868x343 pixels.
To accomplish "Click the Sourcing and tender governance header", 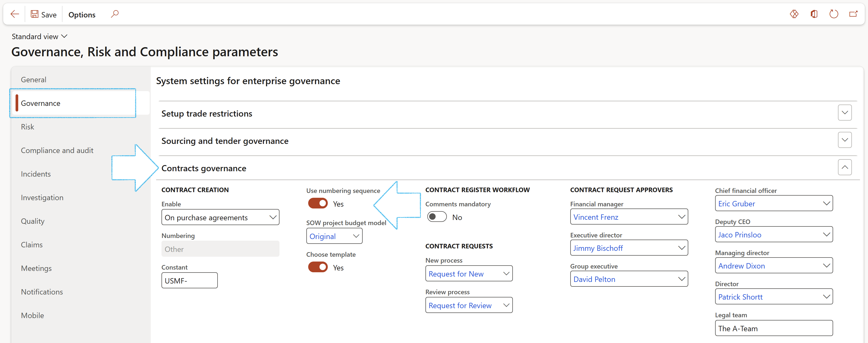I will 225,141.
